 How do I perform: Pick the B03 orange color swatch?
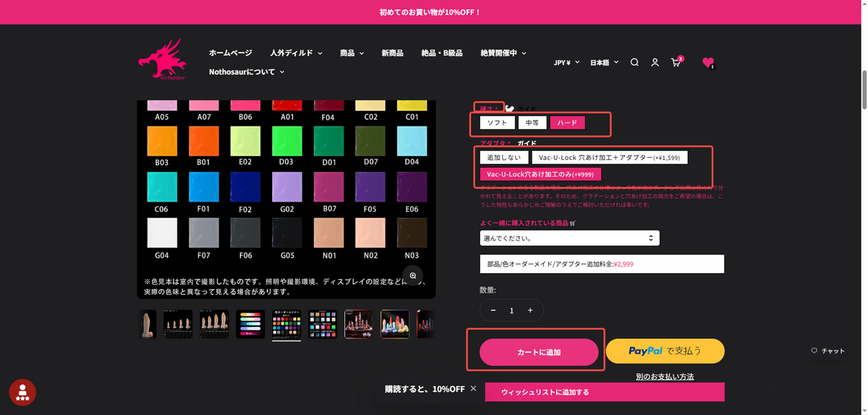click(x=162, y=141)
